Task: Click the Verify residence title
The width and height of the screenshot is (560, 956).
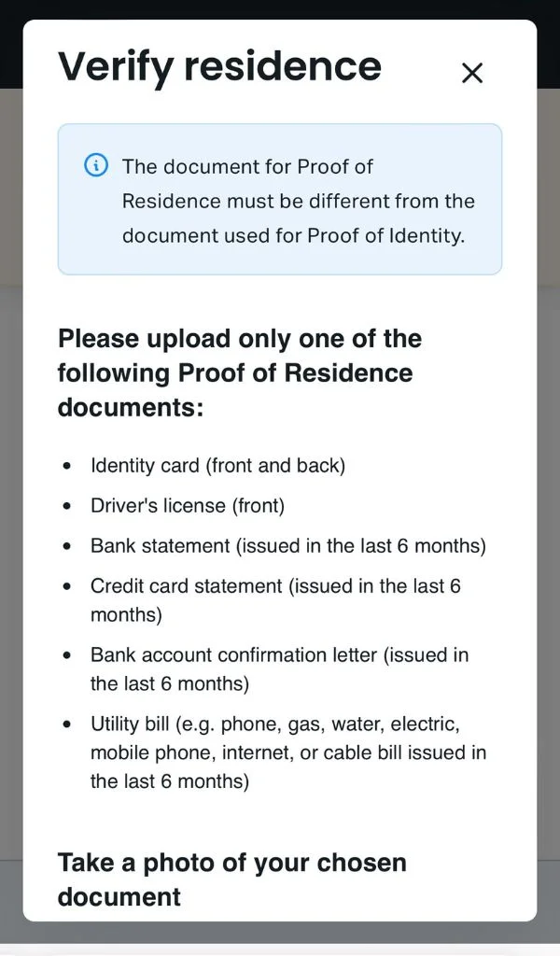Action: click(x=219, y=65)
